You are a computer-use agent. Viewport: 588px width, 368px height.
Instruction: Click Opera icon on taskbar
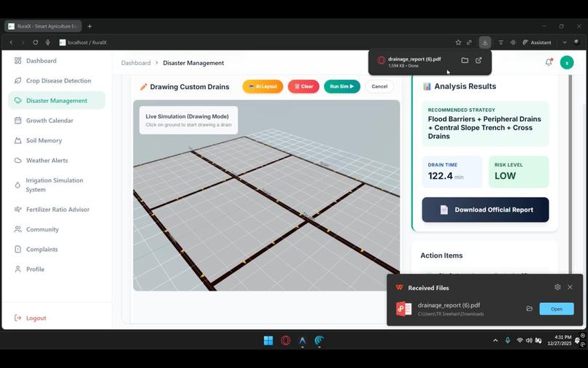pos(286,340)
